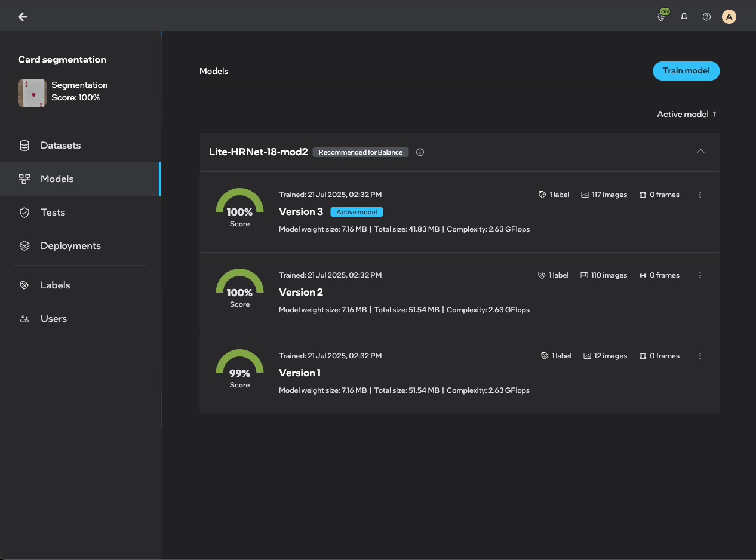
Task: Collapse the Lite-HRNet-18-mod2 model group
Action: pyautogui.click(x=700, y=152)
